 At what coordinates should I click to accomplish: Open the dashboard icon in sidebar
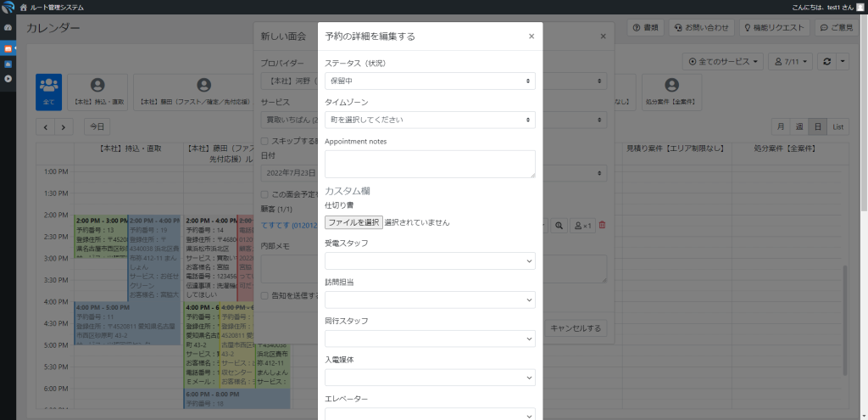point(8,28)
